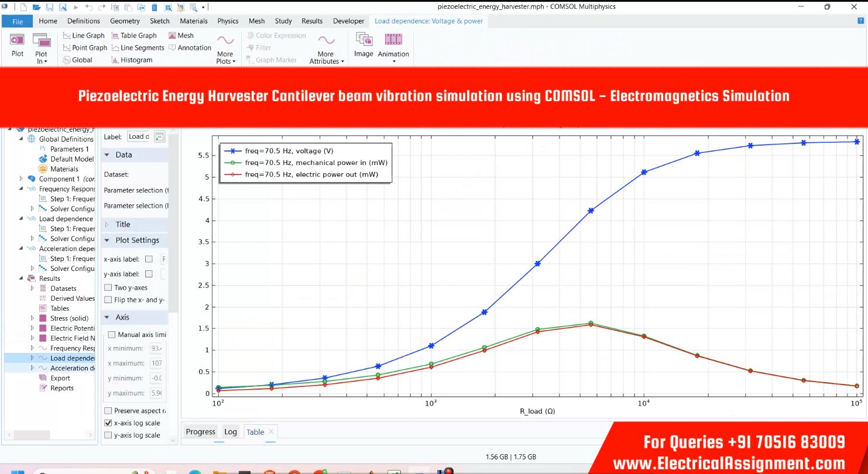Enable y-axis log scale checkbox
This screenshot has width=868, height=474.
tap(108, 435)
